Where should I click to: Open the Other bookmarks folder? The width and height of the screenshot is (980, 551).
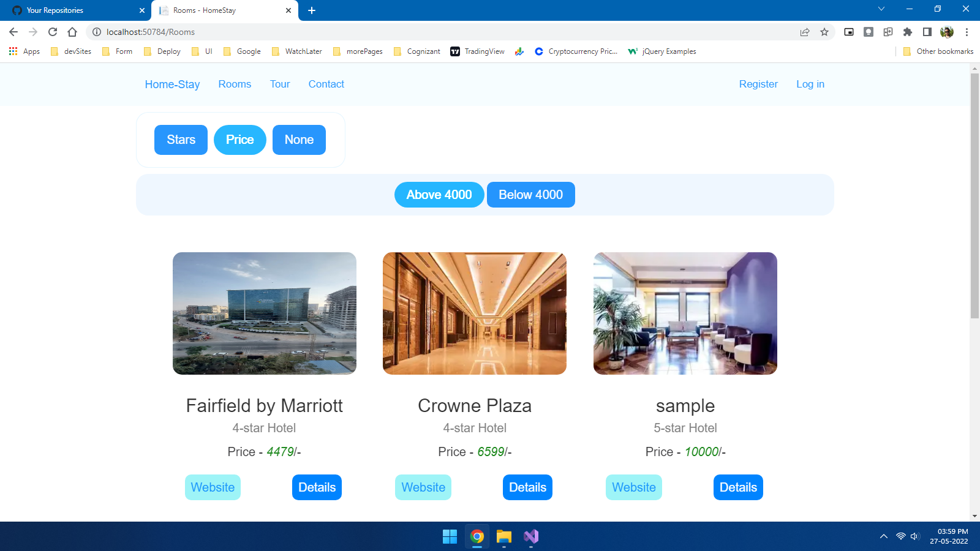(x=938, y=51)
